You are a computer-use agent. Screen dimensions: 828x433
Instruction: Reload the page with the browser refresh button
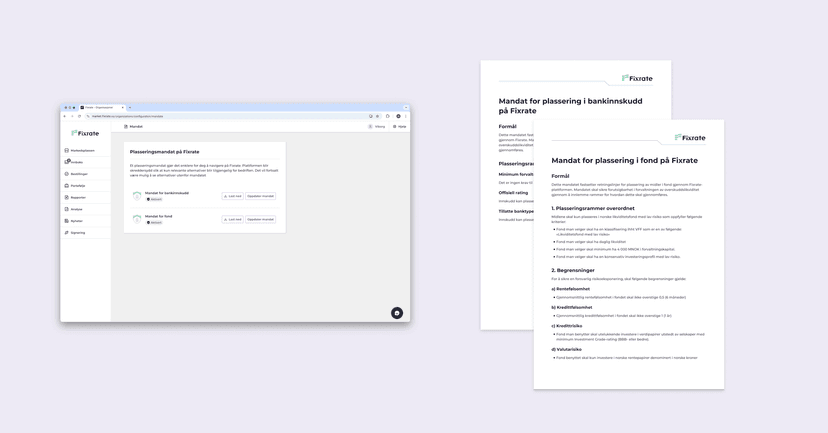(80, 116)
